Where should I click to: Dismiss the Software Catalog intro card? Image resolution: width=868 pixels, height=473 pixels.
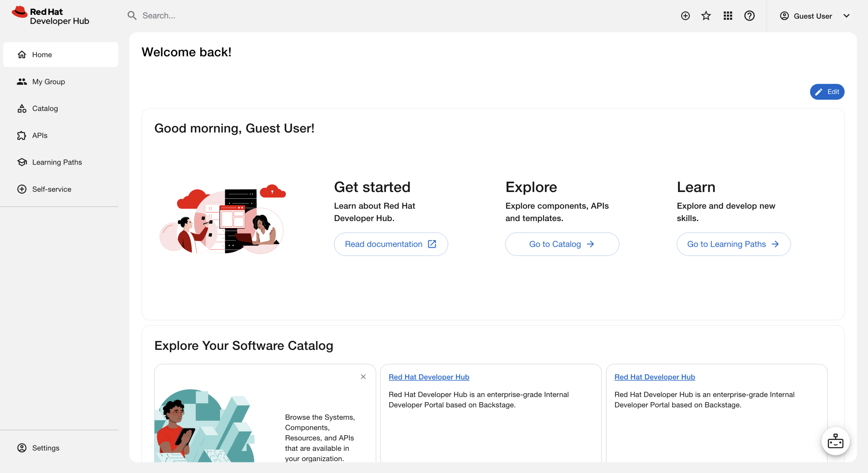tap(363, 377)
